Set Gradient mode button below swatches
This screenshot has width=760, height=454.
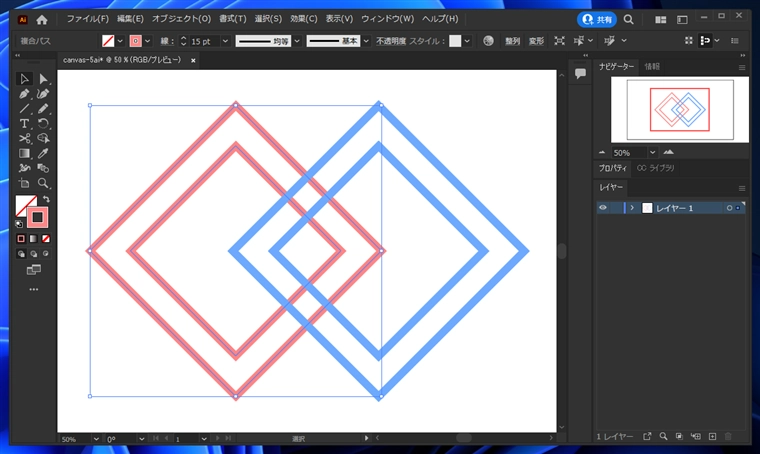(33, 238)
